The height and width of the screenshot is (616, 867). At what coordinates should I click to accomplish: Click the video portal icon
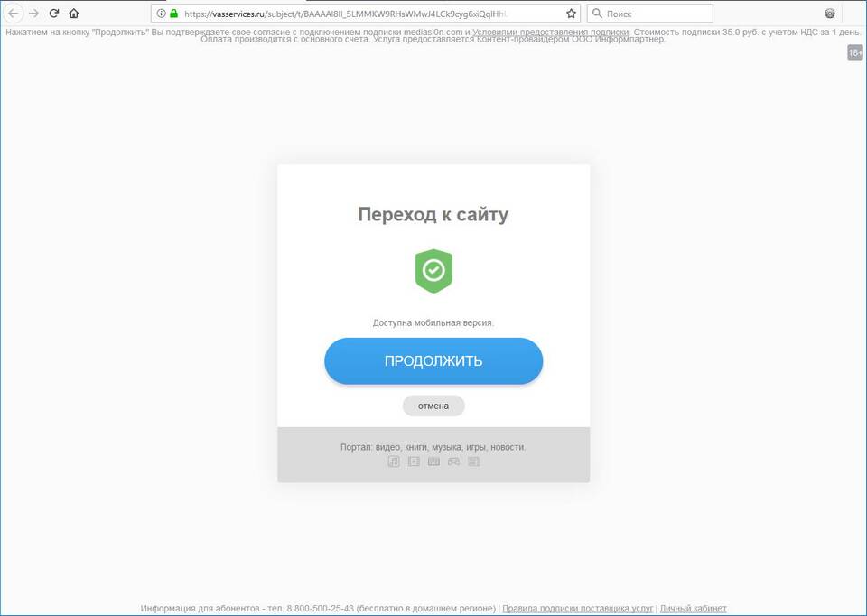pos(414,462)
